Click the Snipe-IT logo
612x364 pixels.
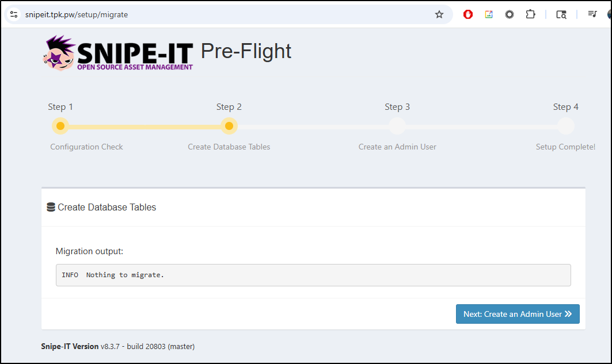(x=118, y=53)
